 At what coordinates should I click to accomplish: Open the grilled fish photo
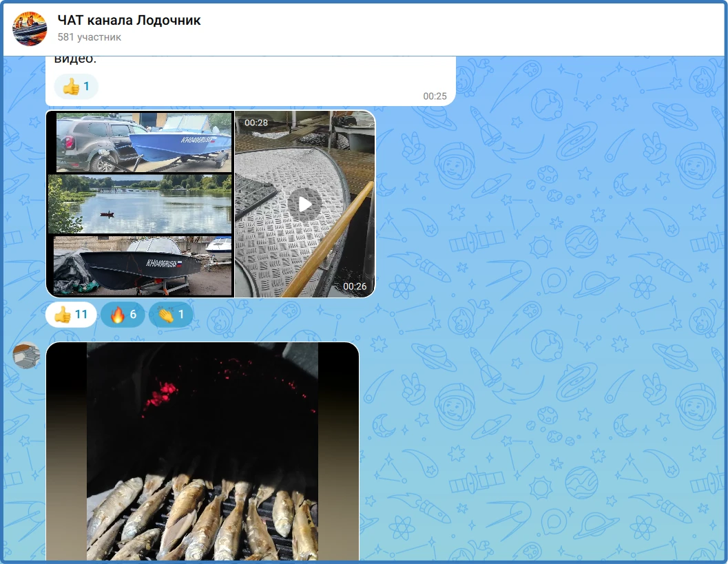pyautogui.click(x=202, y=451)
